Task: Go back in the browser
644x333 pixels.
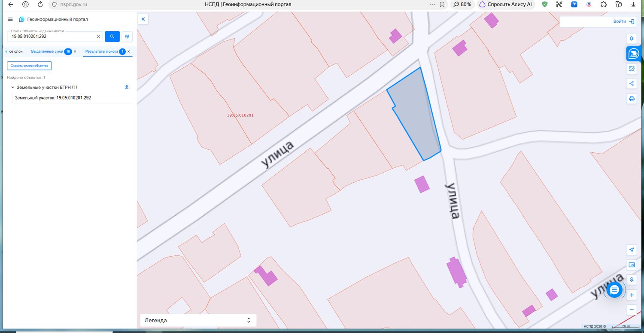Action: point(11,4)
